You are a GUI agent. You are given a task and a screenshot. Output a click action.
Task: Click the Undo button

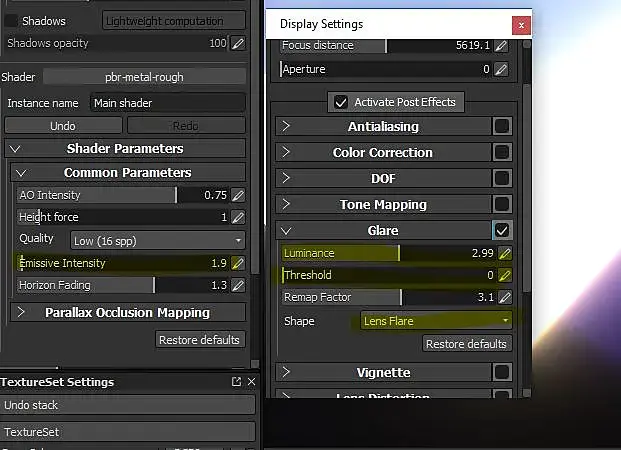(x=63, y=126)
